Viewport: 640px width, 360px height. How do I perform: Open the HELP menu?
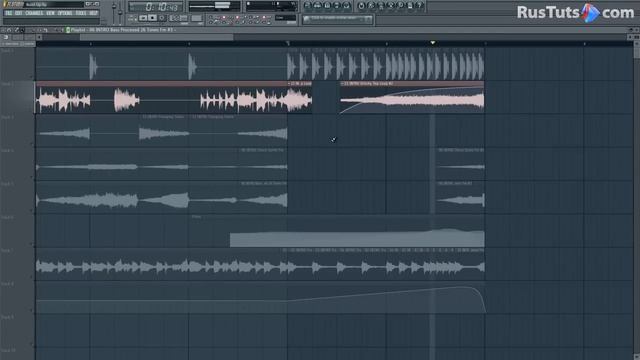click(x=93, y=13)
